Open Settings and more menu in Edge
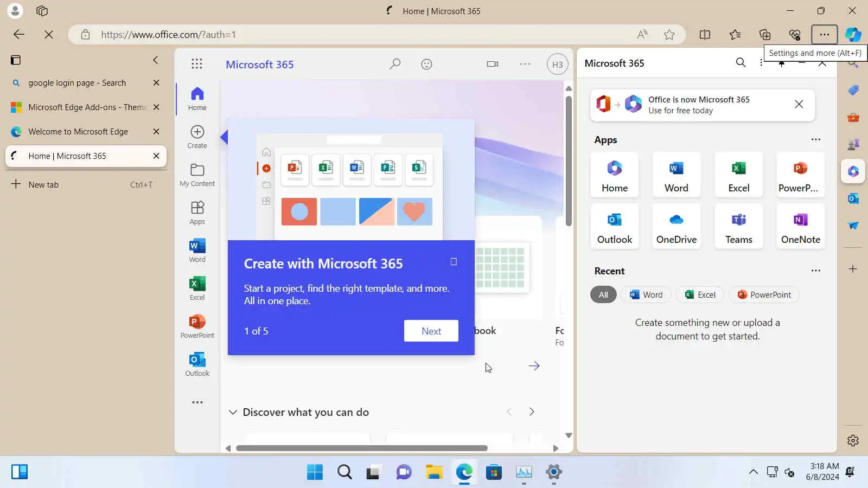This screenshot has width=868, height=488. [x=824, y=35]
